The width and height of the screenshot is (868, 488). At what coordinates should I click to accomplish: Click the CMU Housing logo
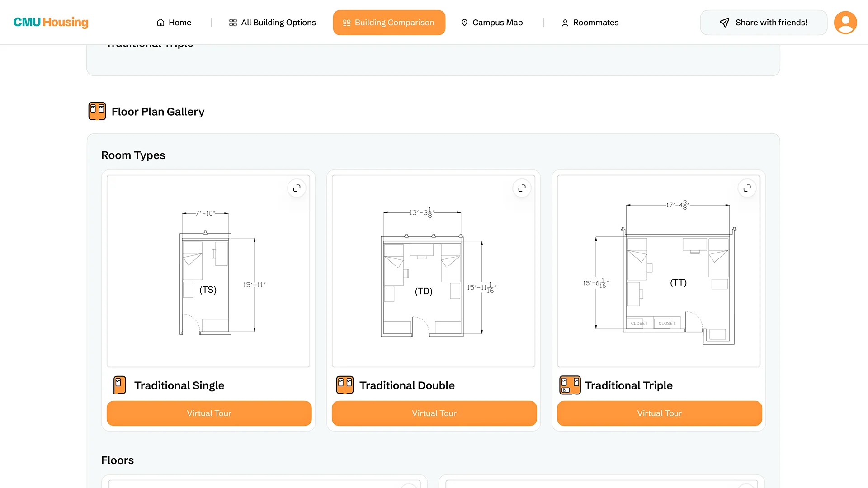(x=51, y=22)
